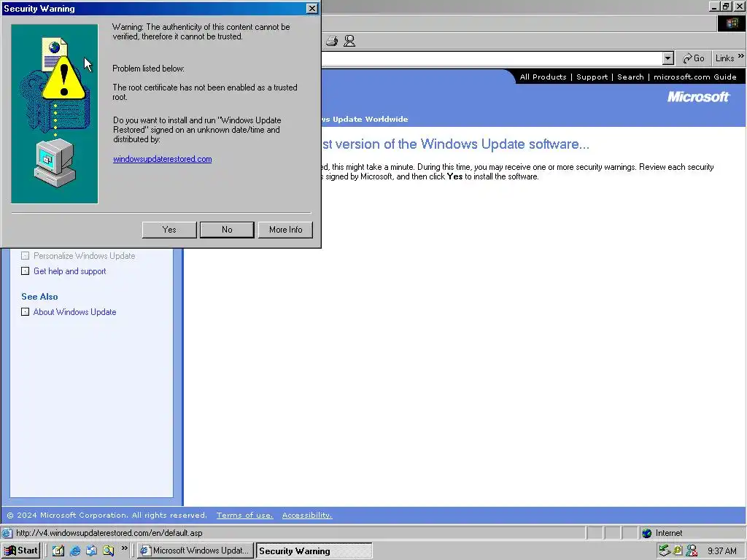Launch Show Desktop from Quick Launch

click(x=58, y=551)
